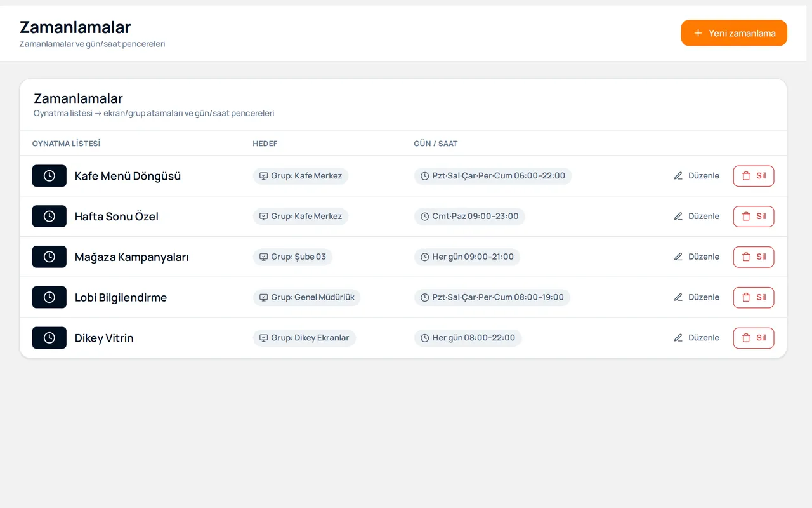
Task: Click the trash icon in Mağaza Kampanyaları row
Action: click(746, 257)
